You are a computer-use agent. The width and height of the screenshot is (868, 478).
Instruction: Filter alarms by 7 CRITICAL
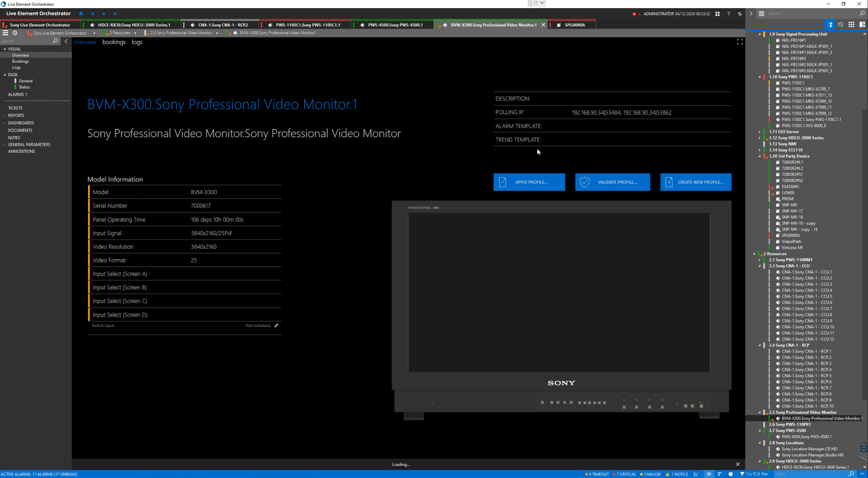pos(624,474)
